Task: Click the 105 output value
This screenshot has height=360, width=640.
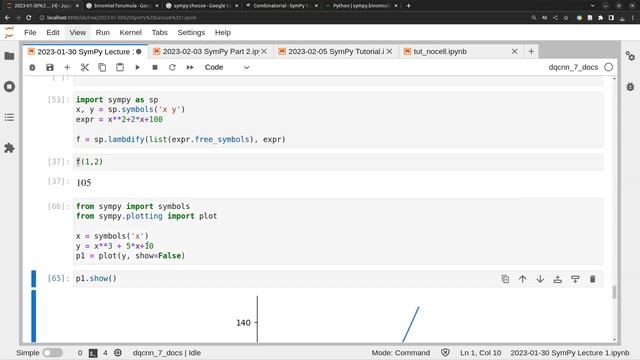Action: 84,182
